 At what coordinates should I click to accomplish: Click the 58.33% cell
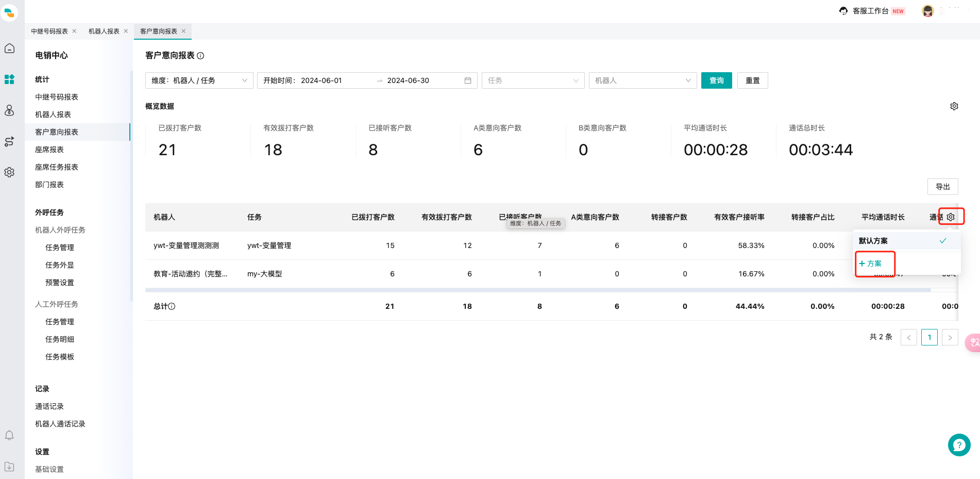(751, 245)
